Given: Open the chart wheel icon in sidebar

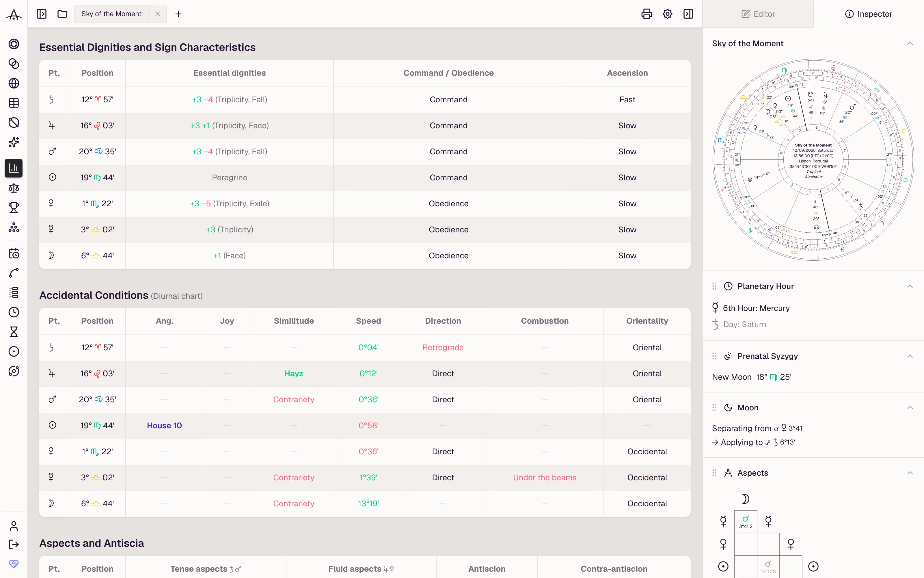Looking at the screenshot, I should point(14,44).
